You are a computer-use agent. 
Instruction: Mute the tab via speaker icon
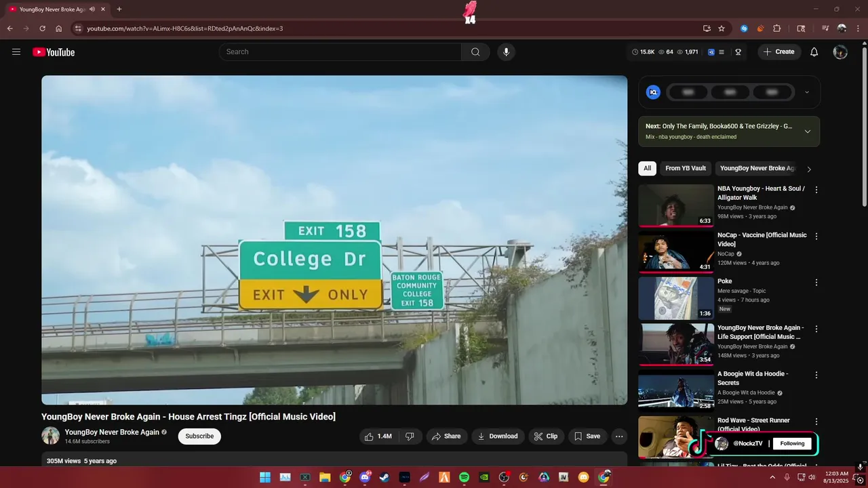92,9
